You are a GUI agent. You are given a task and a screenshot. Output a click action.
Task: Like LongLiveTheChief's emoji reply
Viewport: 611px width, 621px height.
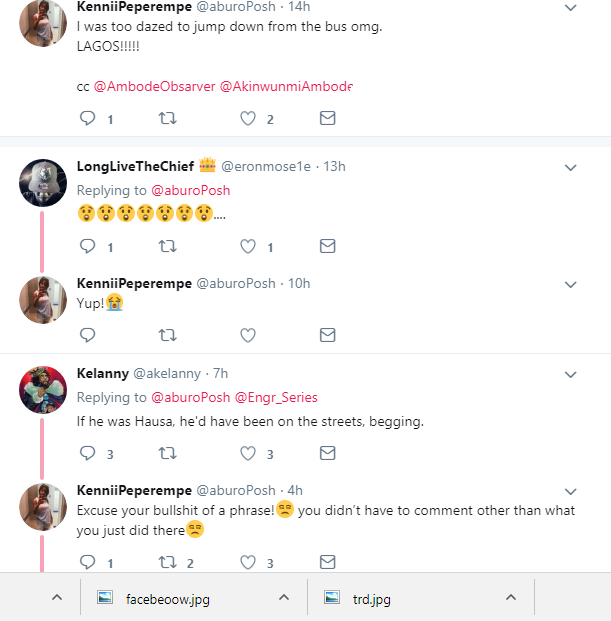[248, 246]
